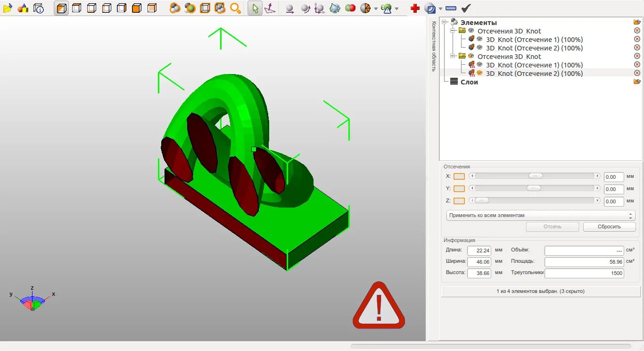Open the platform info cube icon
The image size is (644, 351).
click(39, 8)
